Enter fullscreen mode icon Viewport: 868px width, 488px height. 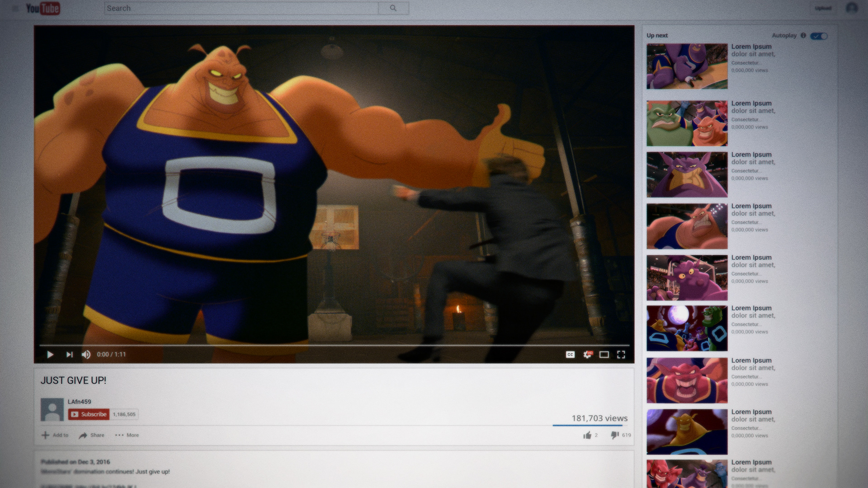pos(621,355)
